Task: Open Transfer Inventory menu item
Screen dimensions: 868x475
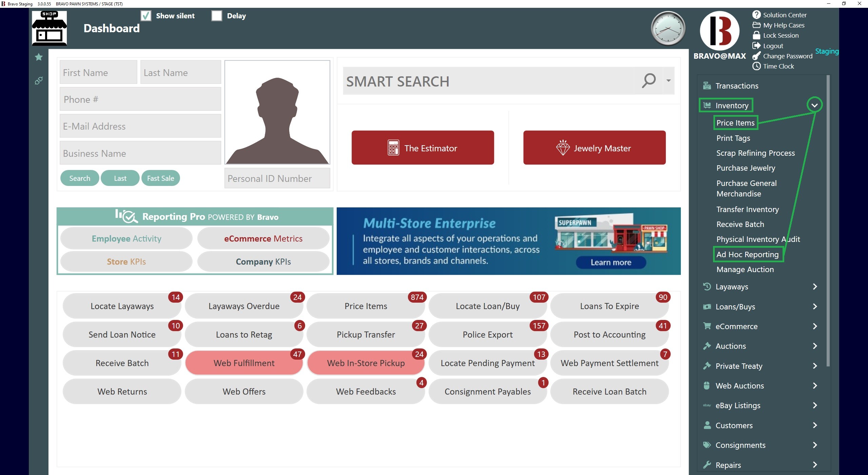Action: (x=748, y=209)
